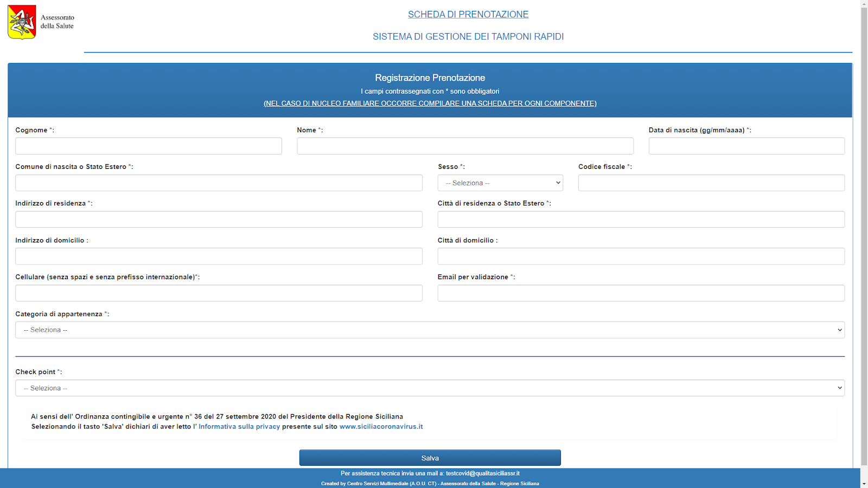Focus the Indirizzo di residenza field
This screenshot has width=868, height=488.
tap(219, 220)
